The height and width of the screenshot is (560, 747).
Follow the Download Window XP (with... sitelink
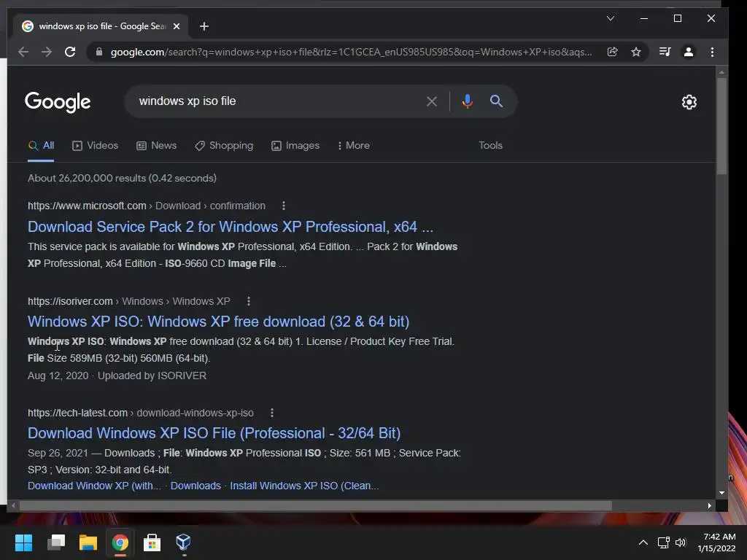coord(94,486)
